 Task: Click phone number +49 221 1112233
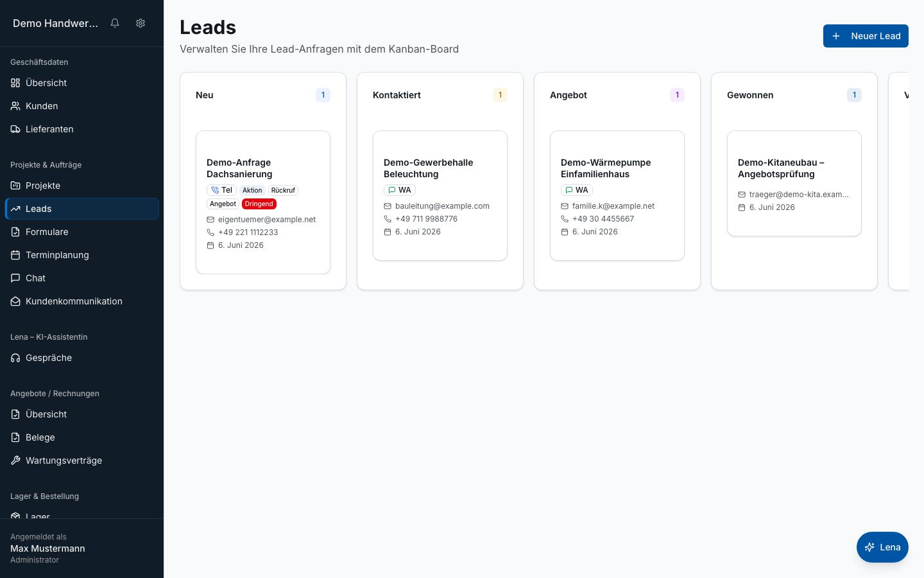(248, 232)
